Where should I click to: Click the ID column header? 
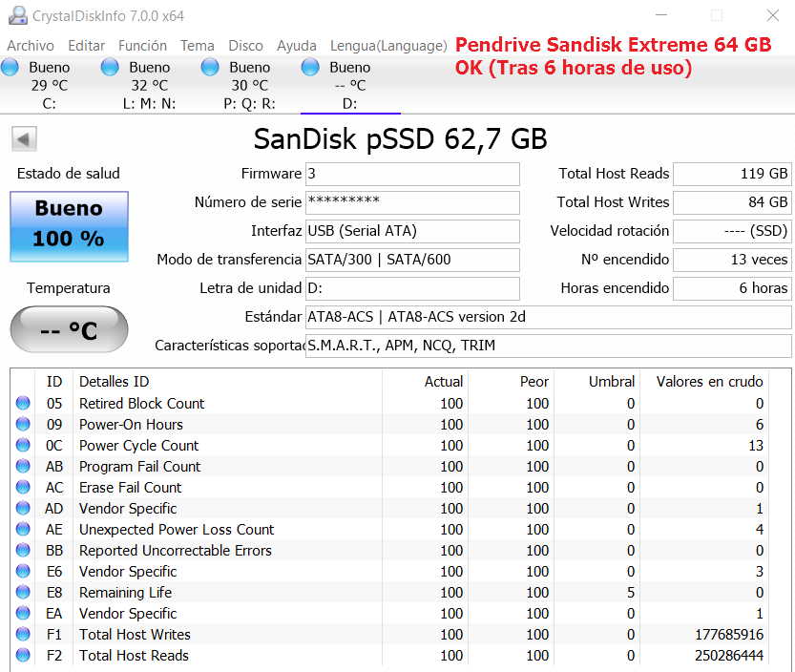coord(54,382)
